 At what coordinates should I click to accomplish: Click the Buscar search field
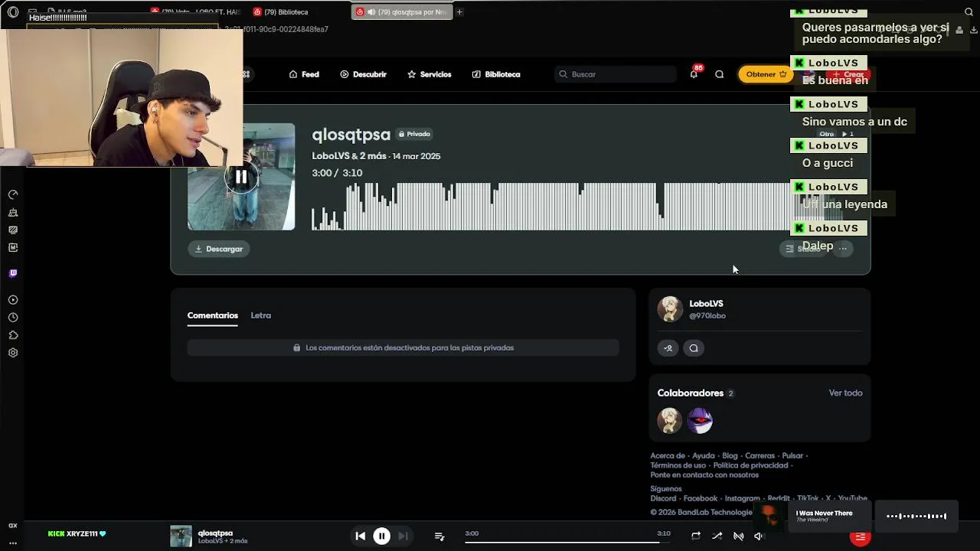point(616,74)
